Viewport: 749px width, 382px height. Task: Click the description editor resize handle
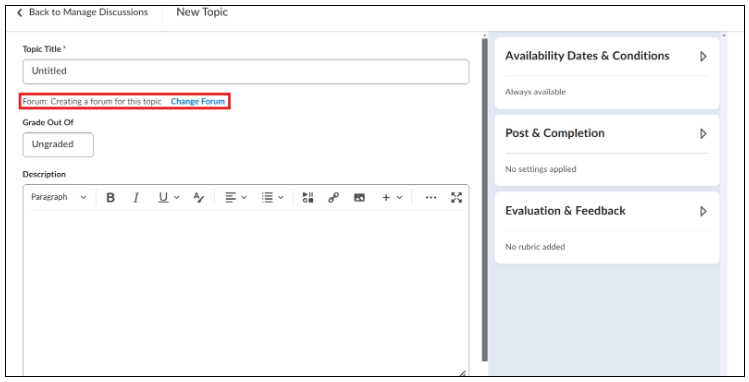(x=462, y=373)
